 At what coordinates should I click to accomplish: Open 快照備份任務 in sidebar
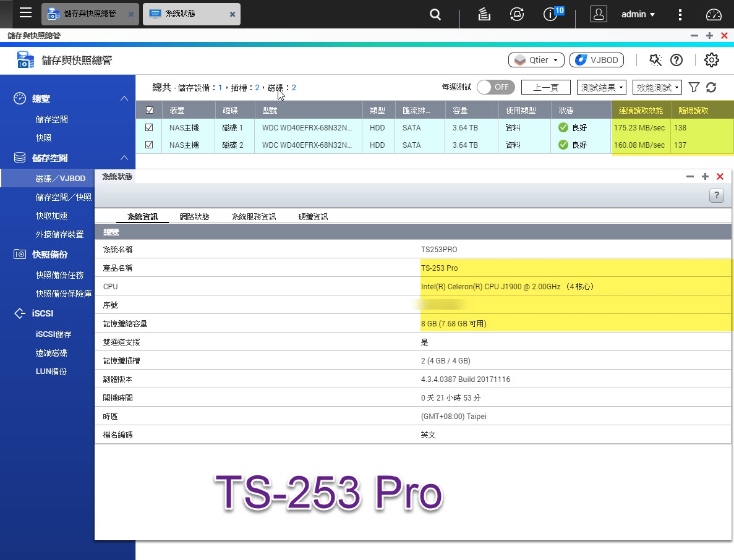coord(59,274)
